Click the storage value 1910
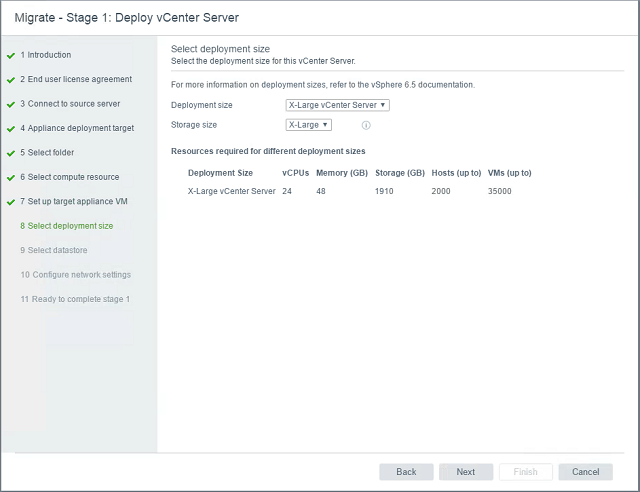Viewport: 640px width, 492px height. click(384, 191)
